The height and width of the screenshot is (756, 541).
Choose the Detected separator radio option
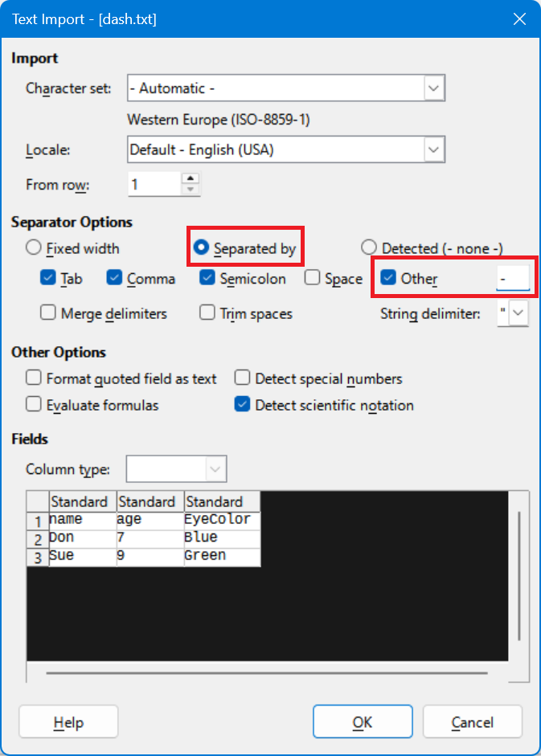coord(369,248)
